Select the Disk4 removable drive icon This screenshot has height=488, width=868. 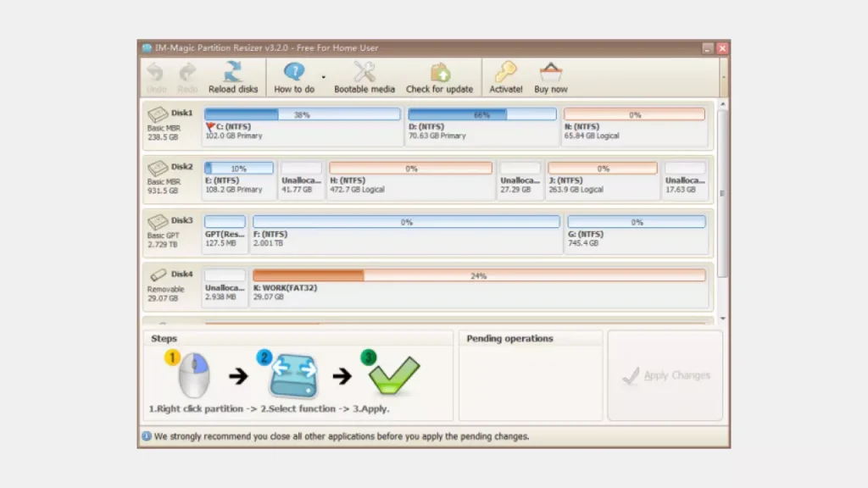158,274
